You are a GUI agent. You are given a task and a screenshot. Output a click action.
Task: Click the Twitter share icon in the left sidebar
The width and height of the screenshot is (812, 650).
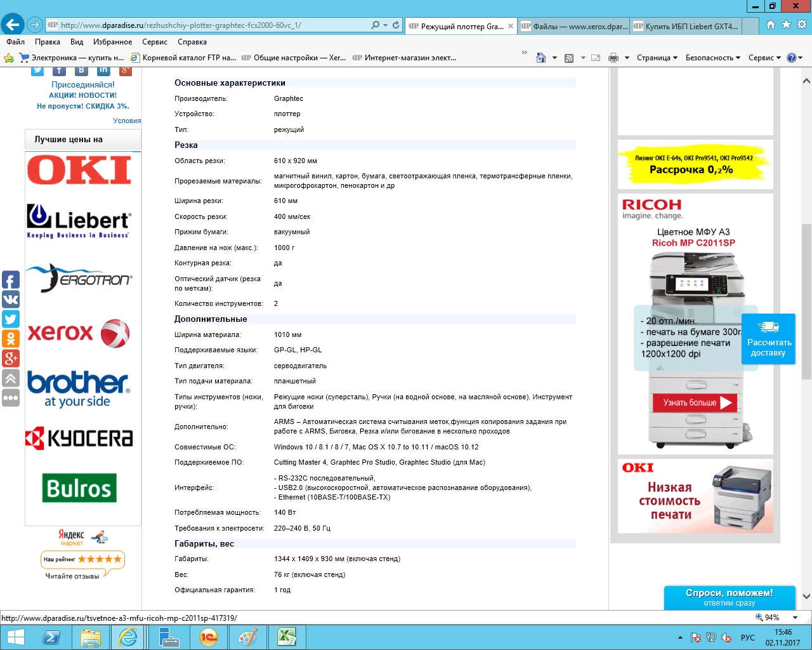tap(11, 319)
